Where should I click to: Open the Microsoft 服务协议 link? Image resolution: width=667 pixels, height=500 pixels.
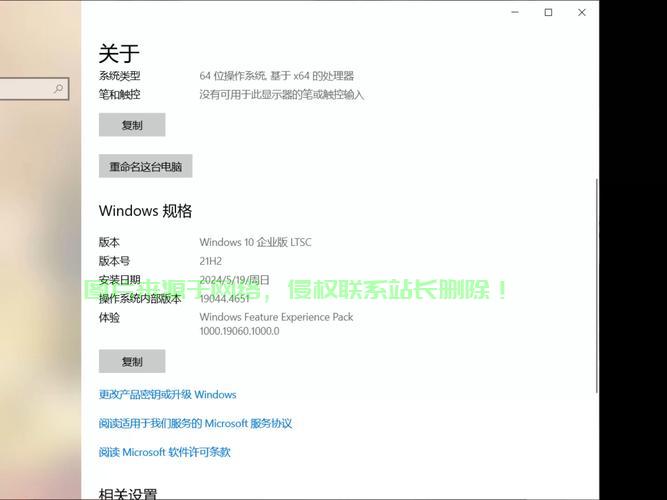pyautogui.click(x=195, y=423)
